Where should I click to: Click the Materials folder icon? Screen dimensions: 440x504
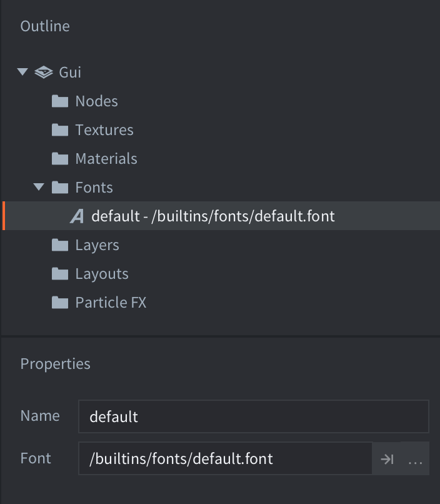point(59,158)
